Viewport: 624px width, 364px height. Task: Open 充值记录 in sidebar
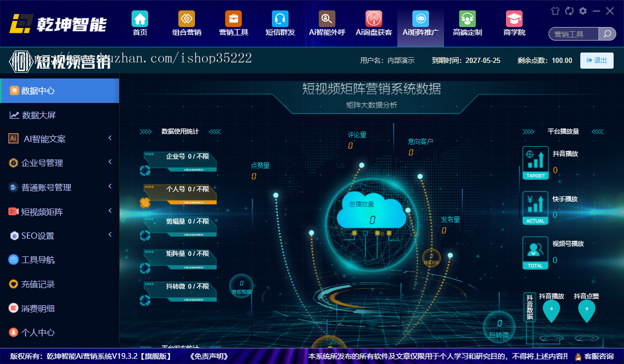pos(59,284)
